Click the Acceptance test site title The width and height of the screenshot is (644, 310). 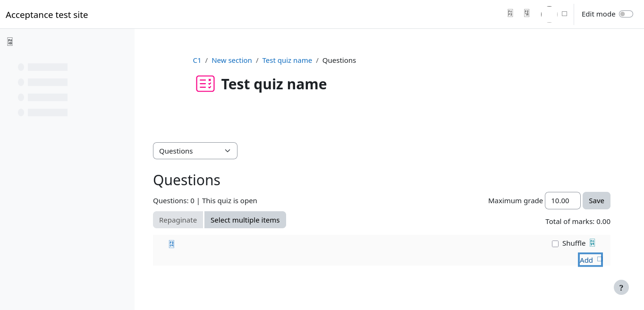pos(47,15)
